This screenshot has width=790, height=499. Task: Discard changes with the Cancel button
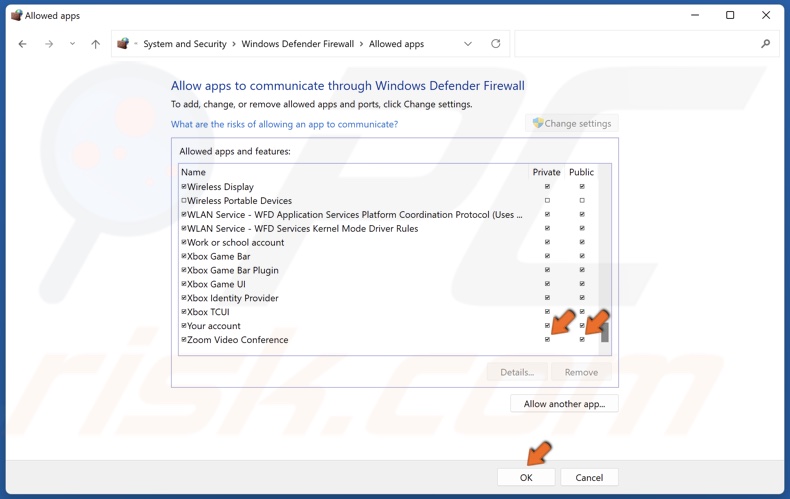pyautogui.click(x=589, y=477)
